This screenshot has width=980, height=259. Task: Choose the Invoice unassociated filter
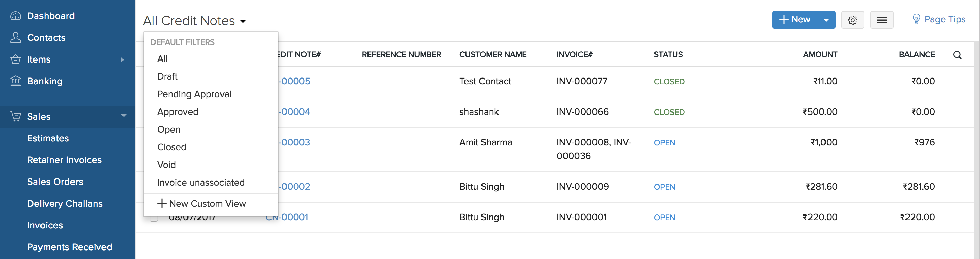click(200, 182)
